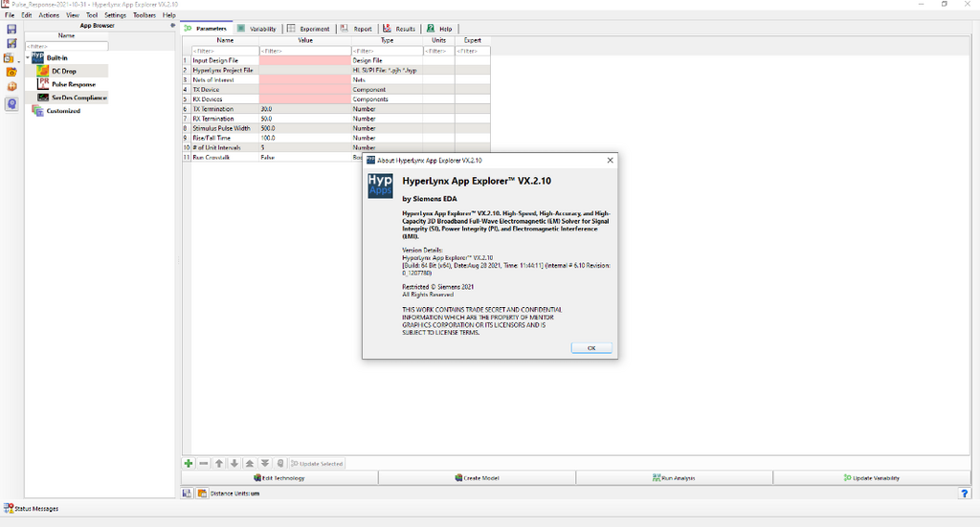Viewport: 980px width, 527px height.
Task: Open the View menu
Action: point(73,15)
